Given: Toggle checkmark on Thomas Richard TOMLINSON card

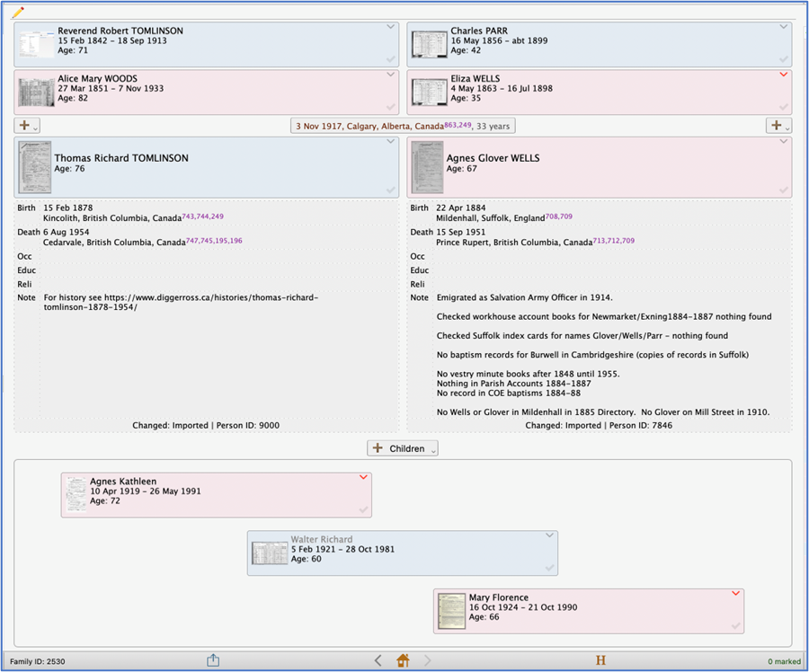Looking at the screenshot, I should pyautogui.click(x=390, y=190).
